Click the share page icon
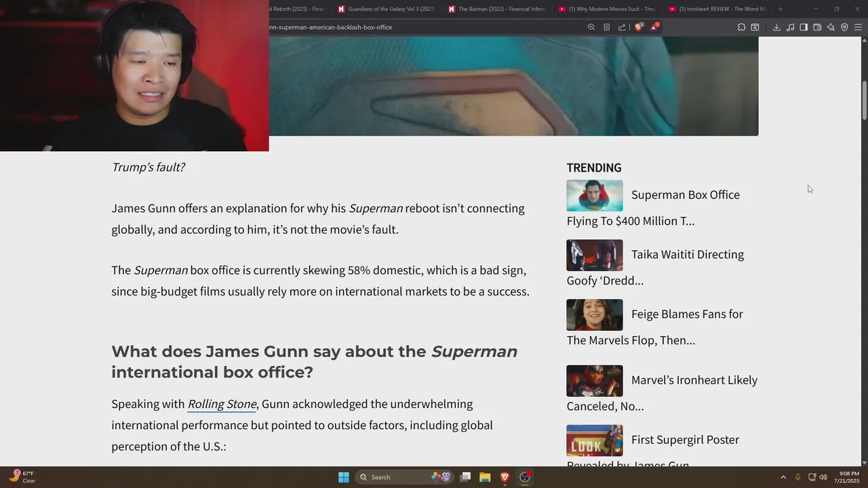The width and height of the screenshot is (868, 488). pyautogui.click(x=622, y=27)
